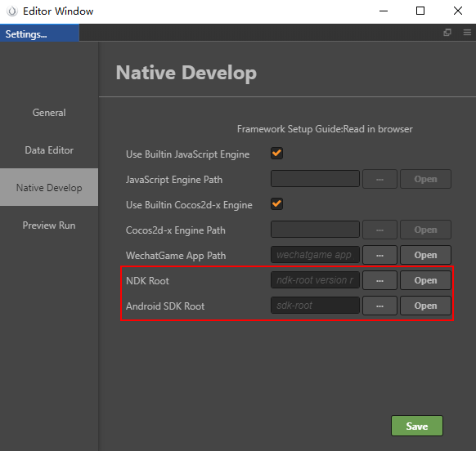Click ellipsis next to Cocos2d-x Engine Path
Viewport: 476px width, 451px height.
pos(379,230)
